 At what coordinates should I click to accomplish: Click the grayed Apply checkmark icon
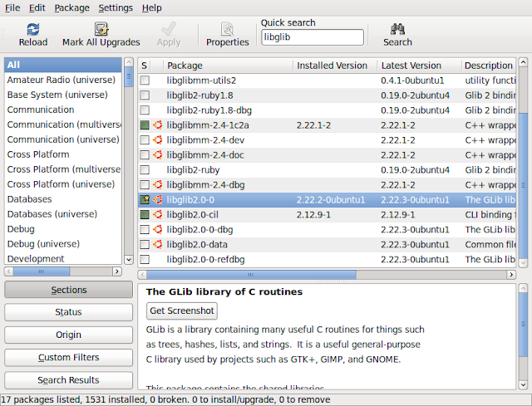coord(169,29)
